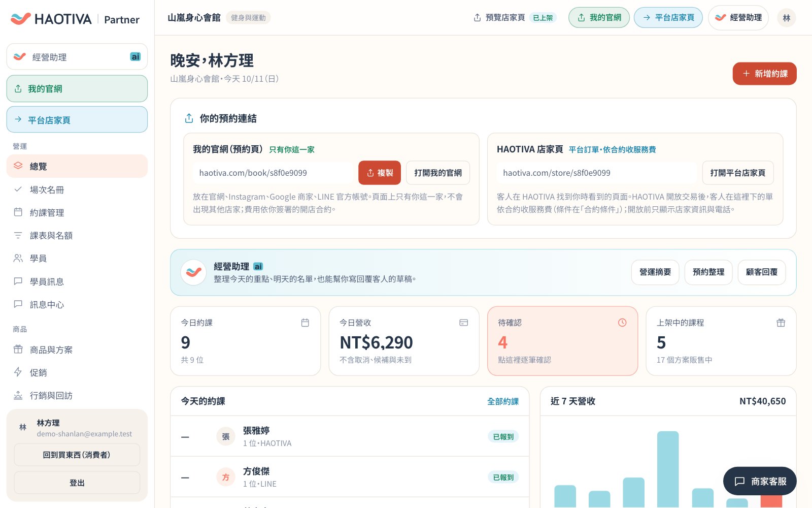This screenshot has height=508, width=812.
Task: Click the HAOTIVA Partner logo
Action: [75, 19]
